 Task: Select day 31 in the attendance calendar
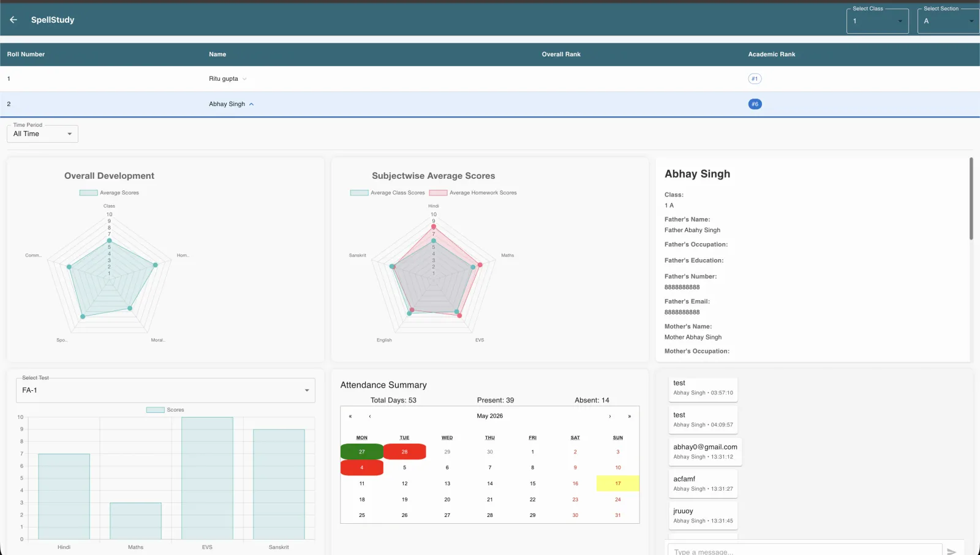click(x=618, y=515)
